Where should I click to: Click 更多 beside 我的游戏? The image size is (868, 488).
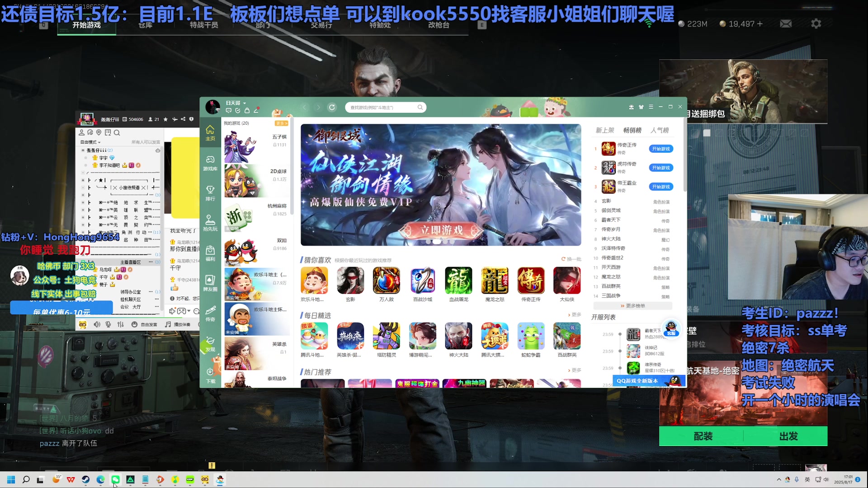pyautogui.click(x=281, y=123)
